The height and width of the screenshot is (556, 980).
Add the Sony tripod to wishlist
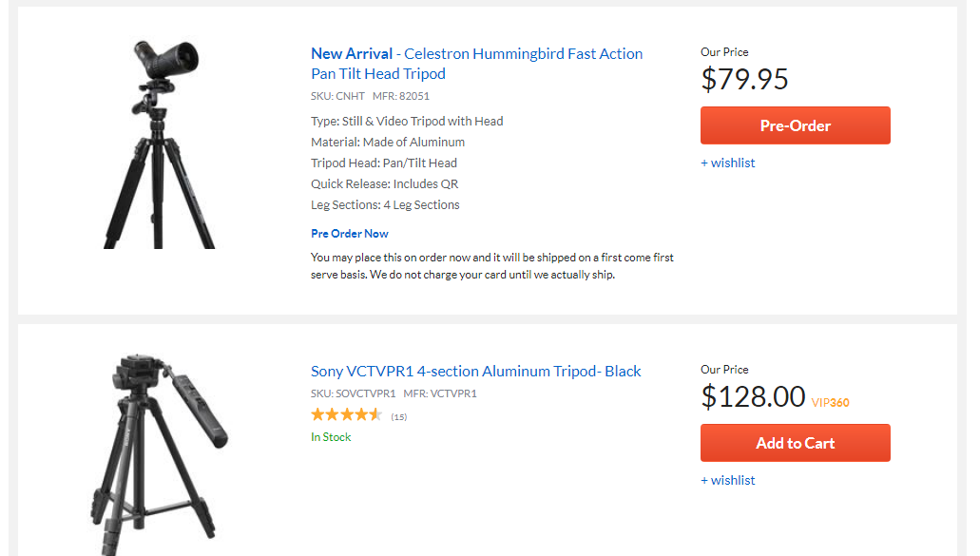[x=728, y=480]
